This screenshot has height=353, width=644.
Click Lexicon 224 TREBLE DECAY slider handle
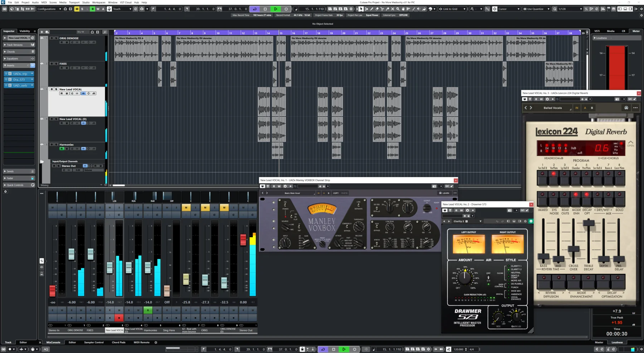589,223
